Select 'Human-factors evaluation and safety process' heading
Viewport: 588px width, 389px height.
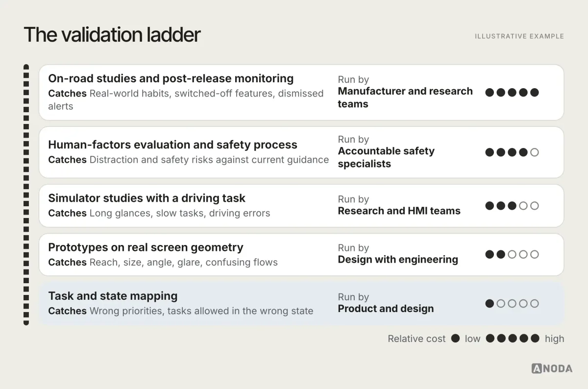172,145
